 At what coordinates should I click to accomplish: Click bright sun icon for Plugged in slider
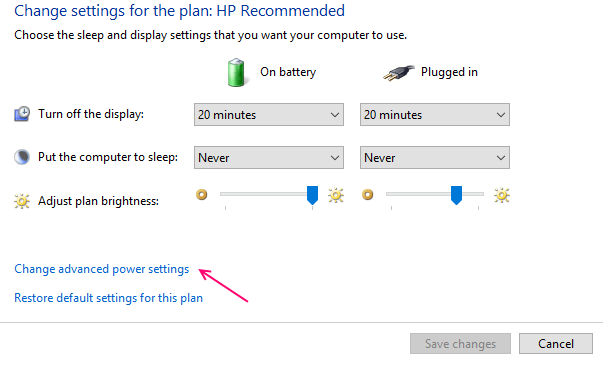coord(502,195)
